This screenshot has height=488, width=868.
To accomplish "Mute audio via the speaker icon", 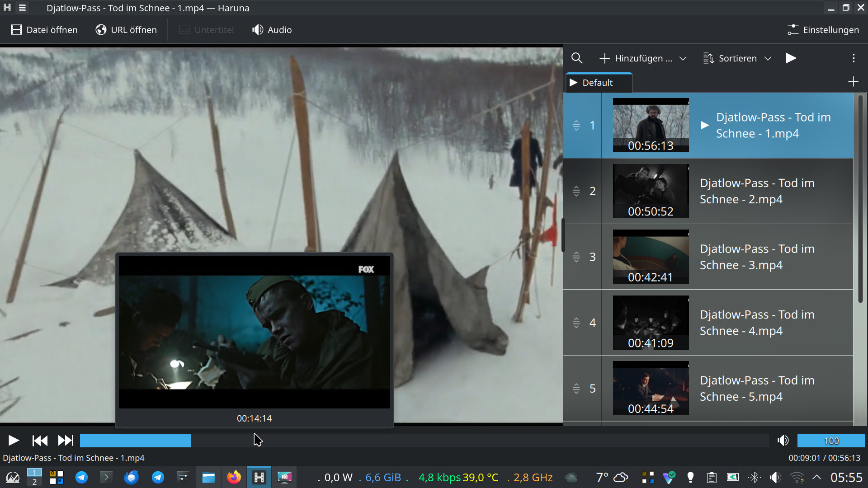I will [783, 440].
